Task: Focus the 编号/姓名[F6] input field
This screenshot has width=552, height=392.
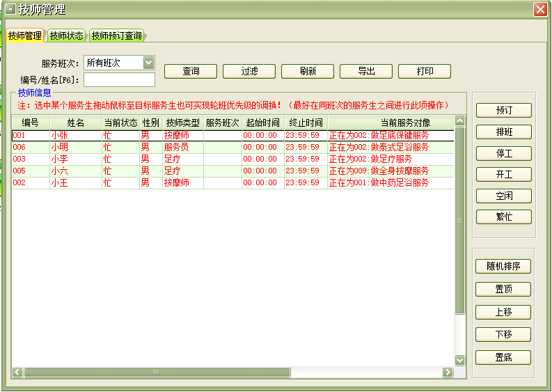Action: 119,79
